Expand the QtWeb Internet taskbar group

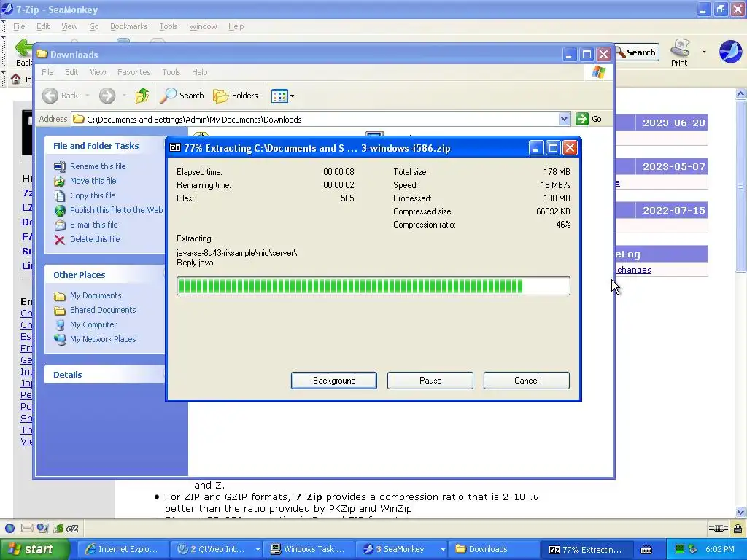pyautogui.click(x=258, y=549)
